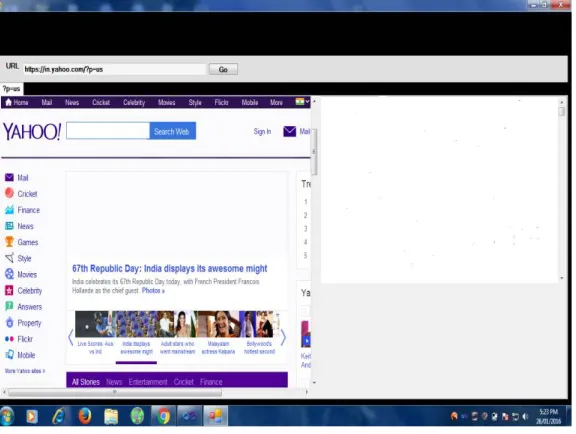Open the Windows Start orb
576x434 pixels.
click(7, 416)
